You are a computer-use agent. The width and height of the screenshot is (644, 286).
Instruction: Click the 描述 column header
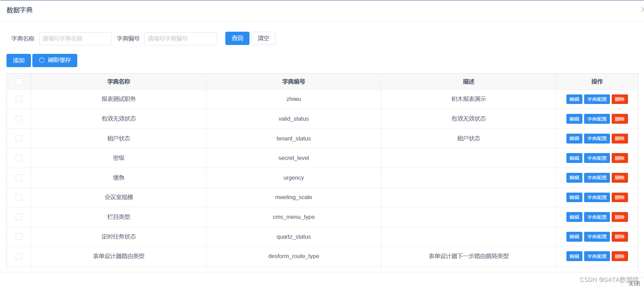(469, 82)
